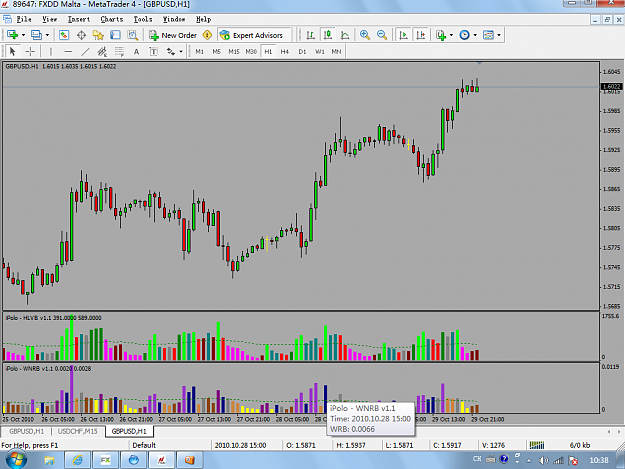Expand the New Chart dropdown arrow
The width and height of the screenshot is (625, 469).
[x=24, y=35]
